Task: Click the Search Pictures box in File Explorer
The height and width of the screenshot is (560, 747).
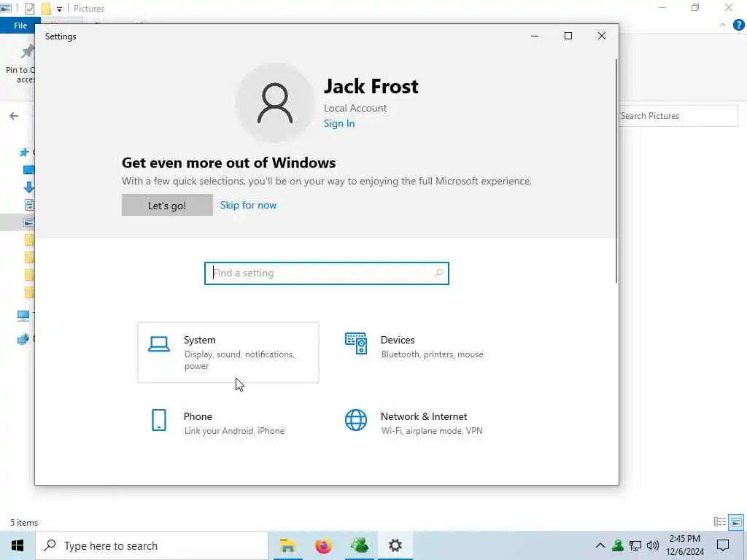Action: (x=678, y=116)
